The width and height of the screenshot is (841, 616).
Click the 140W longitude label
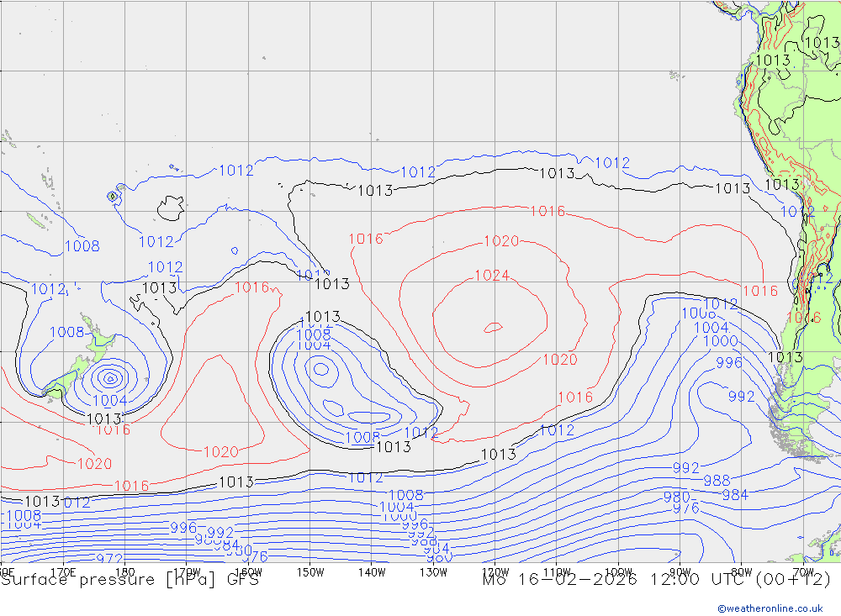coord(372,572)
